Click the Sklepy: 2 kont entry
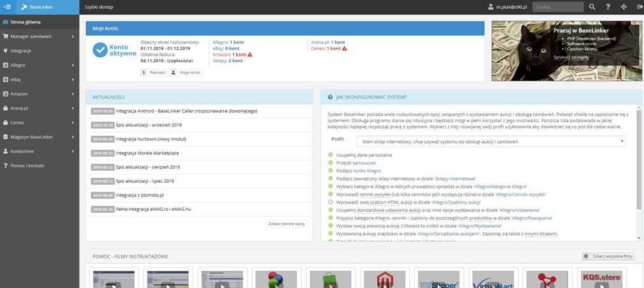The image size is (644, 288). tap(228, 61)
